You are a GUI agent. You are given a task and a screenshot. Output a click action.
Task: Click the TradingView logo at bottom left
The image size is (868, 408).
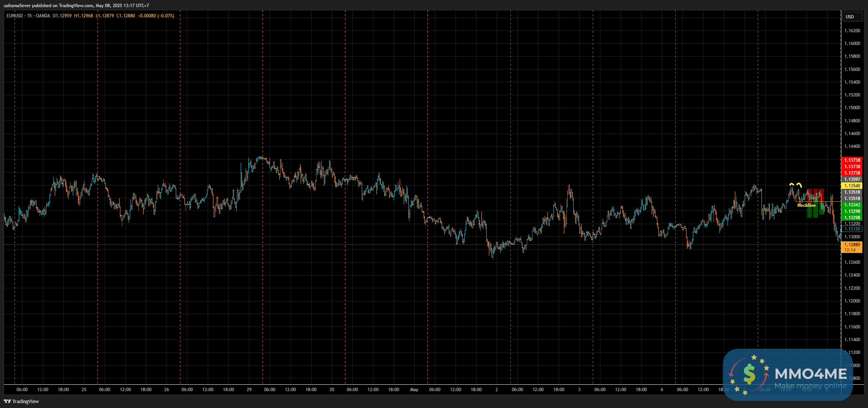[21, 401]
